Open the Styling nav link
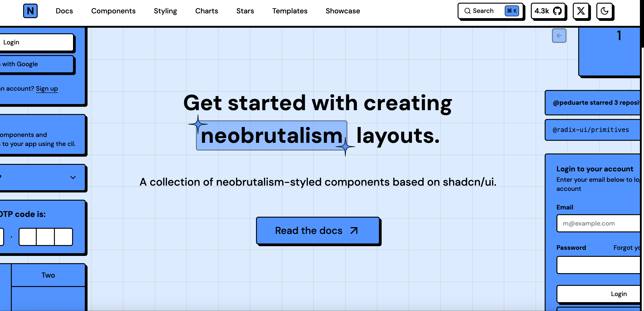The height and width of the screenshot is (311, 644). [165, 11]
